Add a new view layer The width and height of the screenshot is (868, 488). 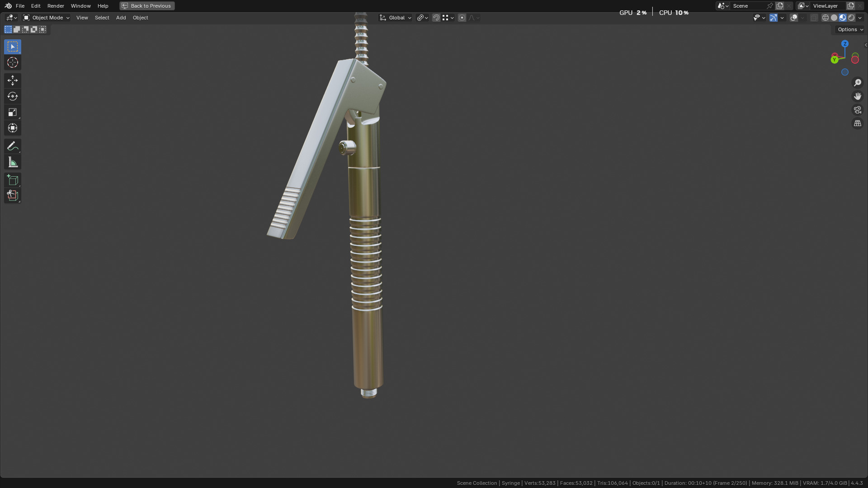pyautogui.click(x=850, y=6)
